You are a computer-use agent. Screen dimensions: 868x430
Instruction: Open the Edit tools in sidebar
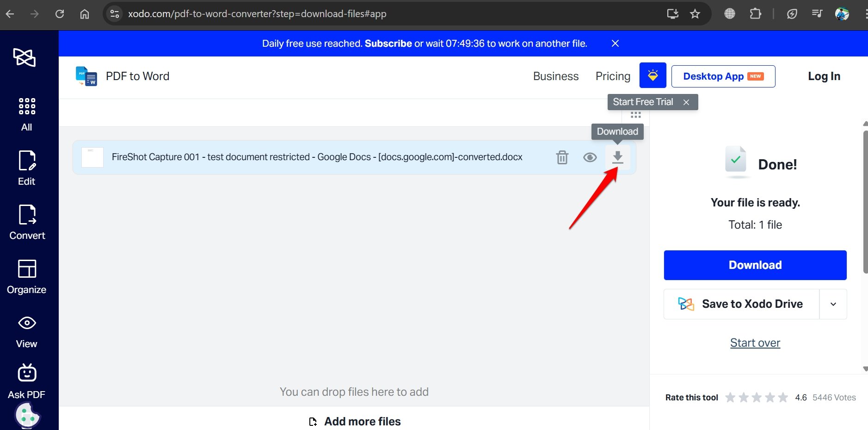(x=27, y=168)
